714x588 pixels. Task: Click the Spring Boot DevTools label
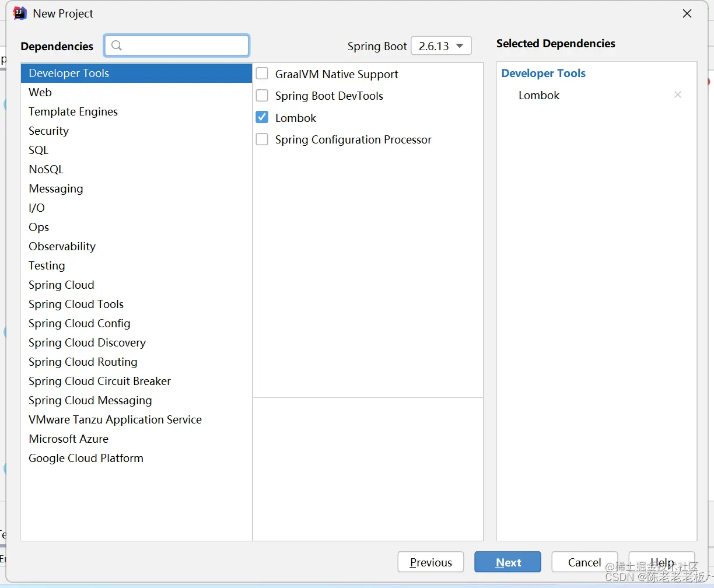[329, 96]
